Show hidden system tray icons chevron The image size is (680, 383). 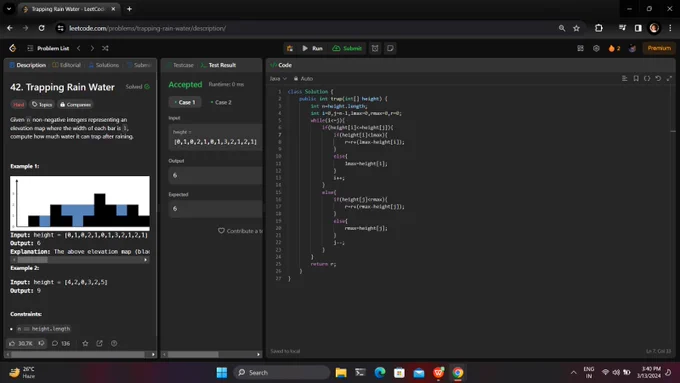[573, 373]
